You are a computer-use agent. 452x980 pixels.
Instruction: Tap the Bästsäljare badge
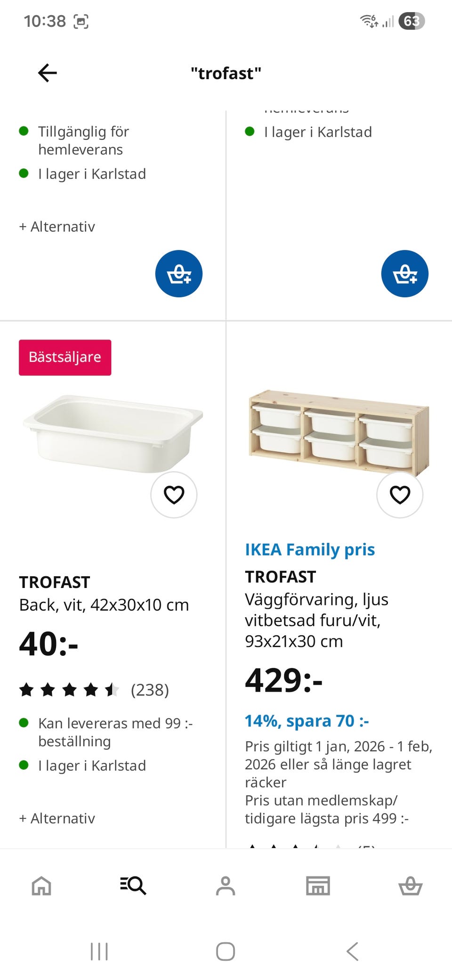[65, 358]
